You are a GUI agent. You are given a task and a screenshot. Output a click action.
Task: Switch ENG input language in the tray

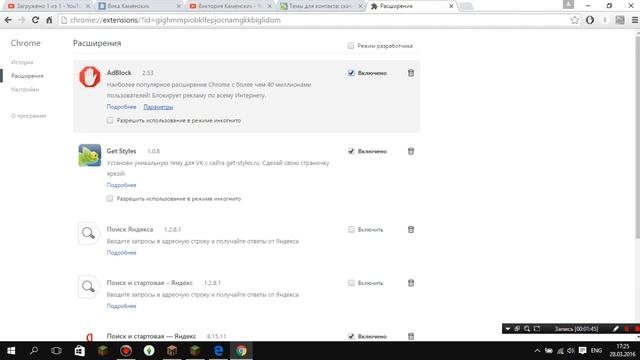click(x=596, y=351)
